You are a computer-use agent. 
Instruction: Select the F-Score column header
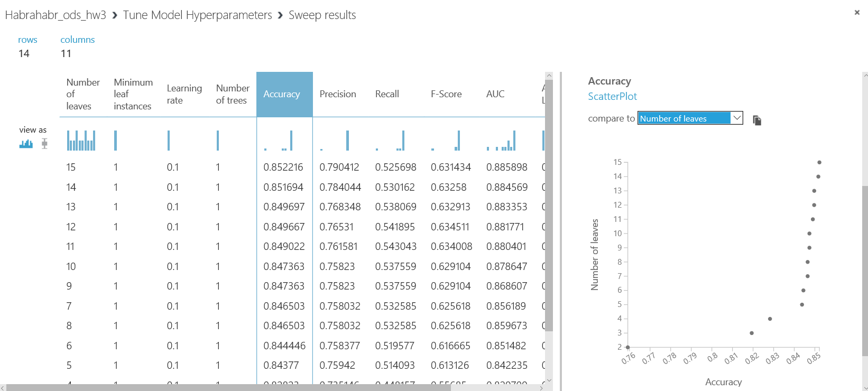(x=446, y=94)
